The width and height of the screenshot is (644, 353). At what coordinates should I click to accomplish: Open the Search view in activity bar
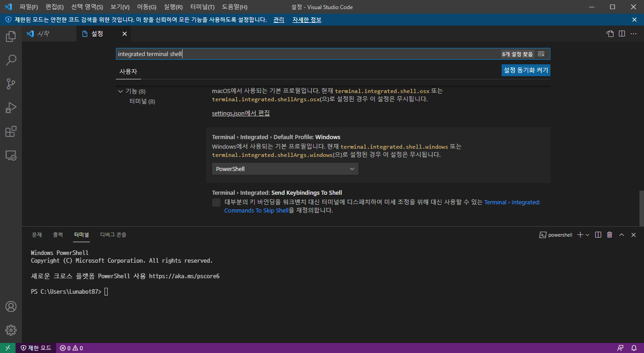point(11,60)
